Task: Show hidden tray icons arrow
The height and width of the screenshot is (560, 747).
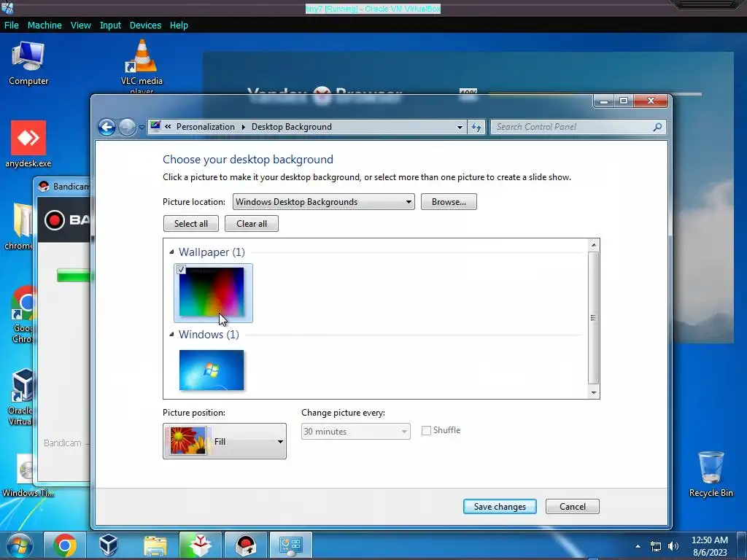Action: [638, 546]
